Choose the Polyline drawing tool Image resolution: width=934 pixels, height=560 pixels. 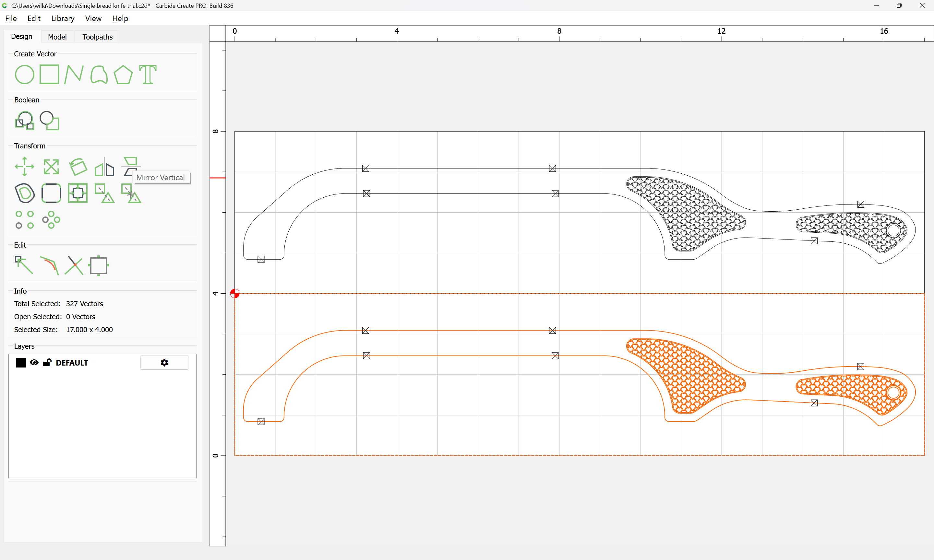[74, 74]
